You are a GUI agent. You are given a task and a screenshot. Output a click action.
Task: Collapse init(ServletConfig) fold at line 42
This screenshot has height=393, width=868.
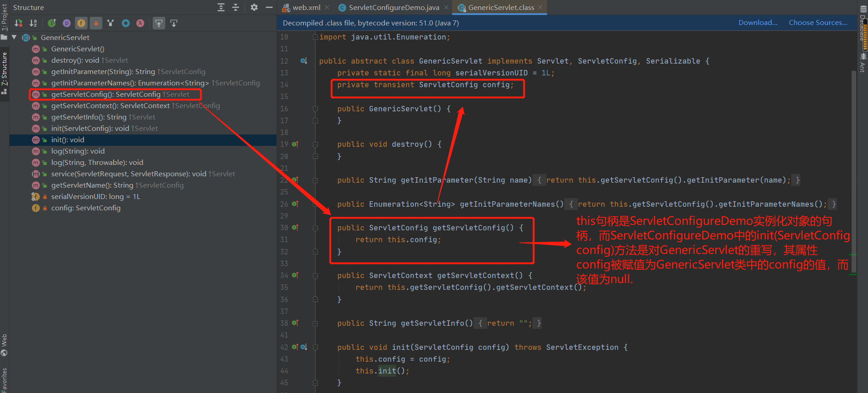(x=315, y=348)
